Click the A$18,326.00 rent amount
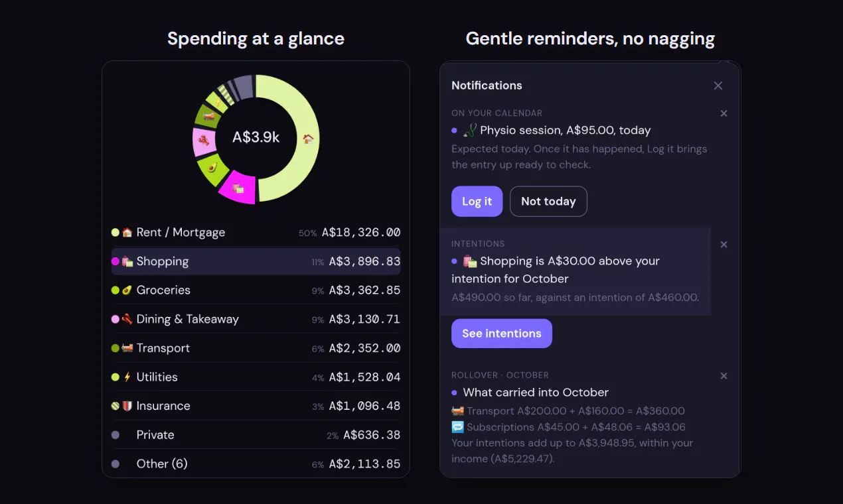This screenshot has width=843, height=504. click(361, 233)
